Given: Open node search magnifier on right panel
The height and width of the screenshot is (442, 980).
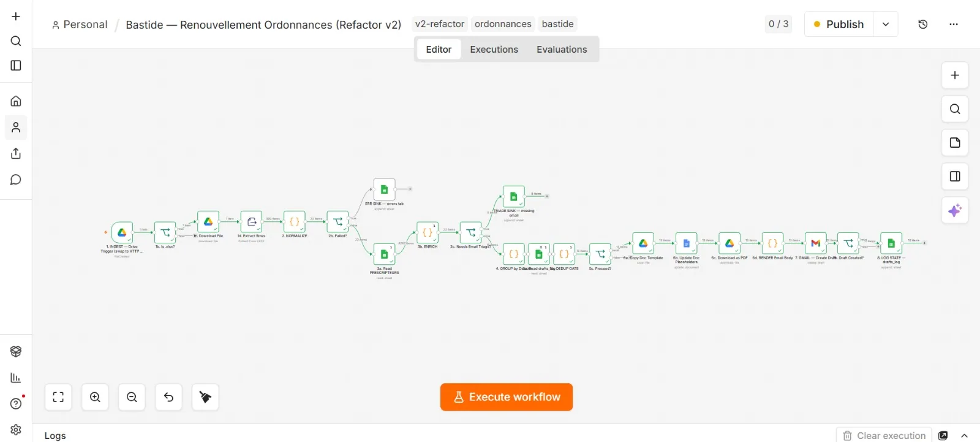Looking at the screenshot, I should (955, 109).
